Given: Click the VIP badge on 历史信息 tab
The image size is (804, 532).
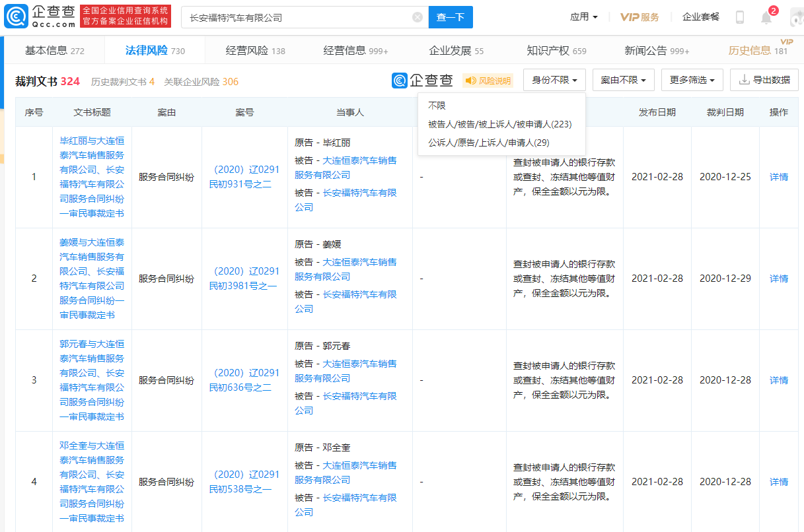Looking at the screenshot, I should click(x=786, y=42).
